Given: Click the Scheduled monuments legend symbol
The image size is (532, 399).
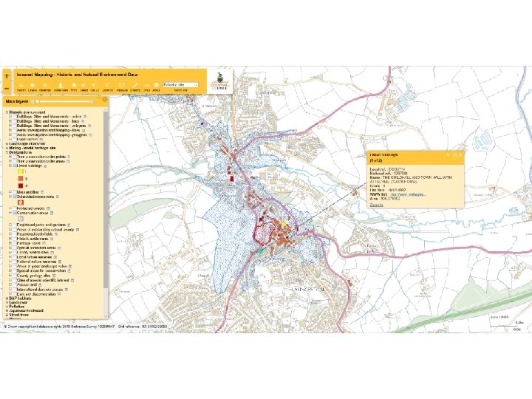Looking at the screenshot, I should pos(21,202).
